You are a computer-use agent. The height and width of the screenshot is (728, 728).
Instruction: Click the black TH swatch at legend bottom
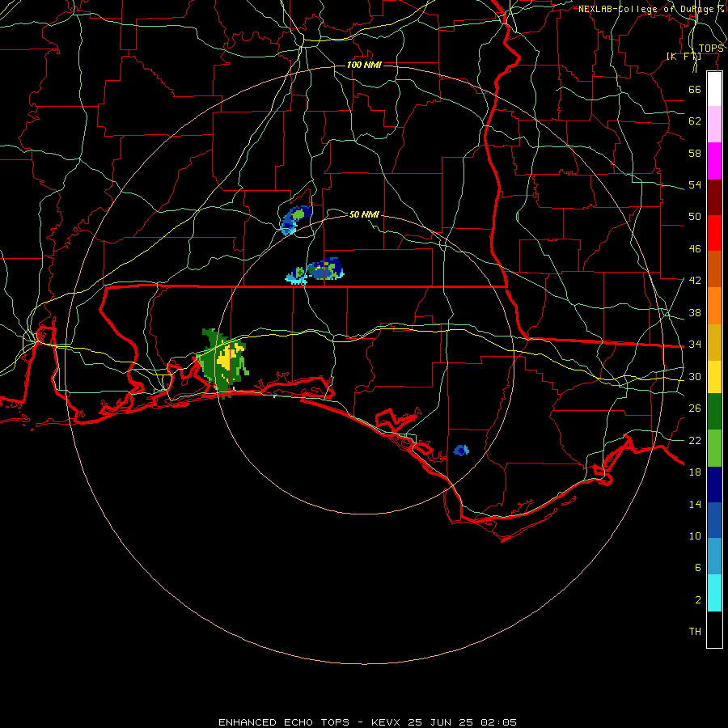[714, 629]
